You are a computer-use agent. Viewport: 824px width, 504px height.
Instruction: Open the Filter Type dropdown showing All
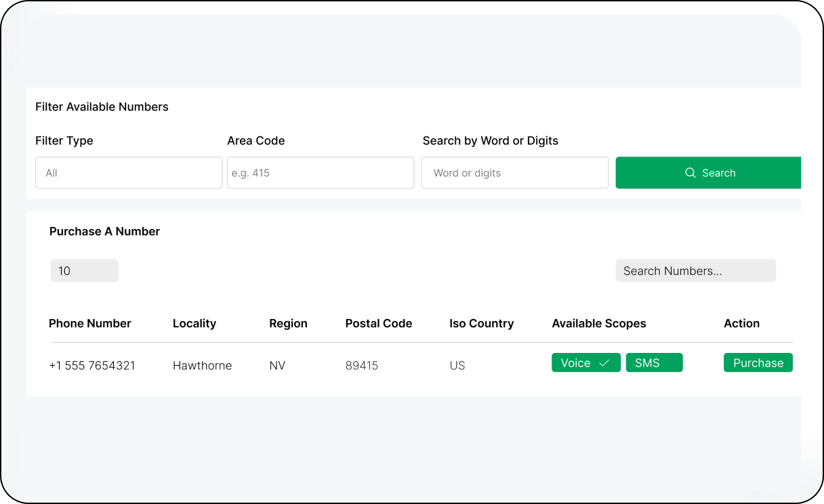coord(129,173)
